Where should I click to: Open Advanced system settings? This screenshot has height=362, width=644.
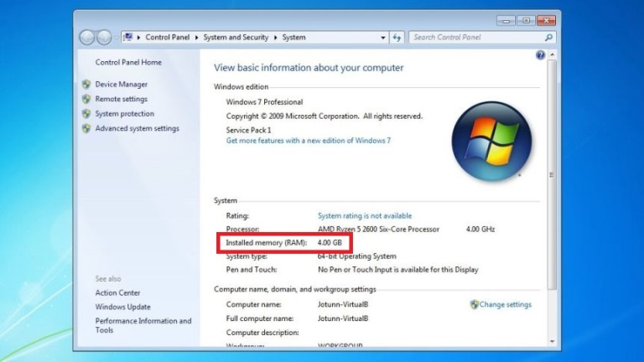138,128
